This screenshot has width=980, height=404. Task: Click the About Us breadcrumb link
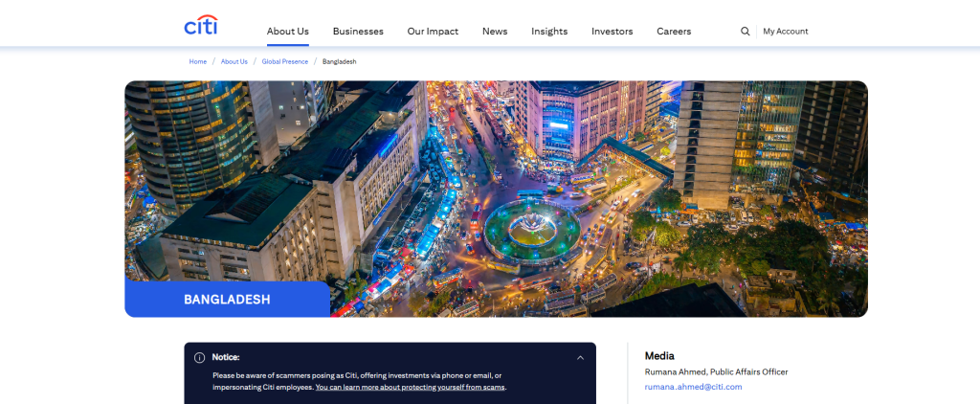point(234,61)
